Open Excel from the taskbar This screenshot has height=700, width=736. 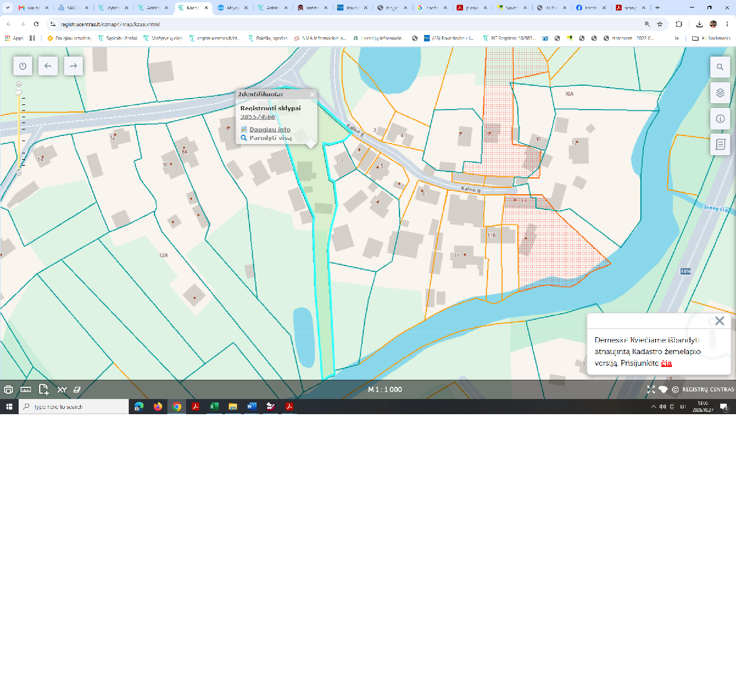214,407
